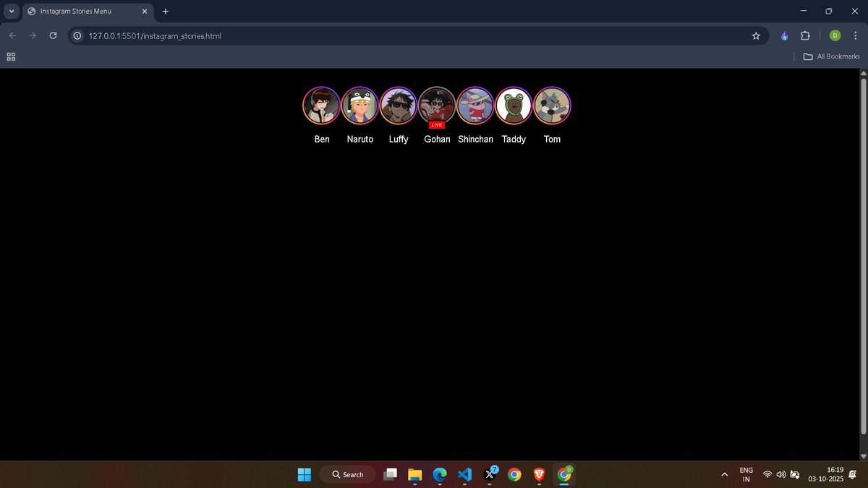Open Taddy's story avatar
The height and width of the screenshot is (488, 868).
tap(514, 106)
